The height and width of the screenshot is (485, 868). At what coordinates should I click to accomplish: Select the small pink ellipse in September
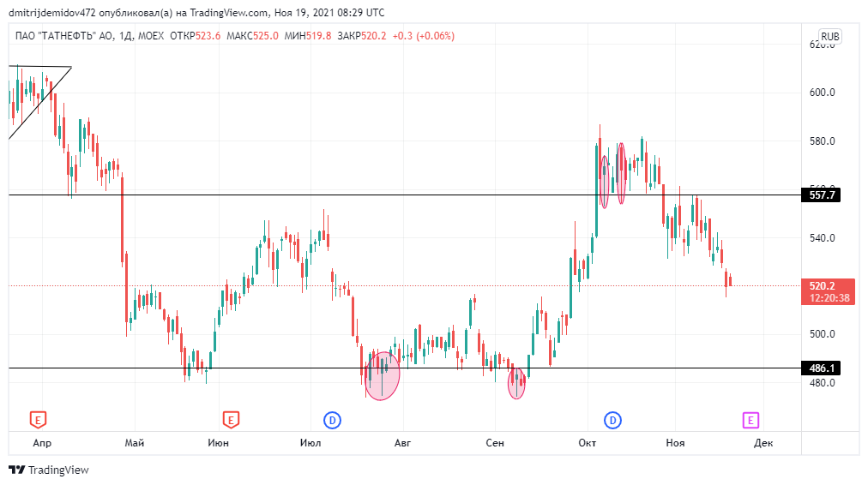516,384
